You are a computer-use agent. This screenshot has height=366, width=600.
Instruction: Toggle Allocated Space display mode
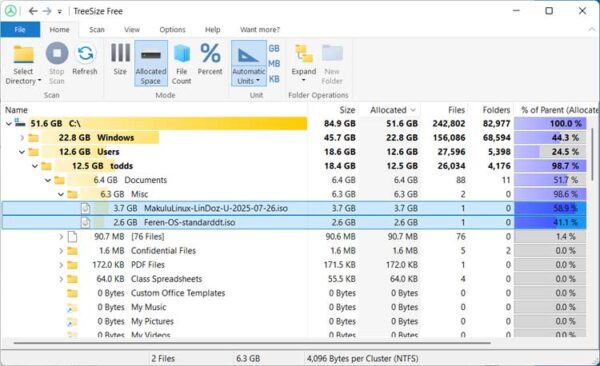151,63
